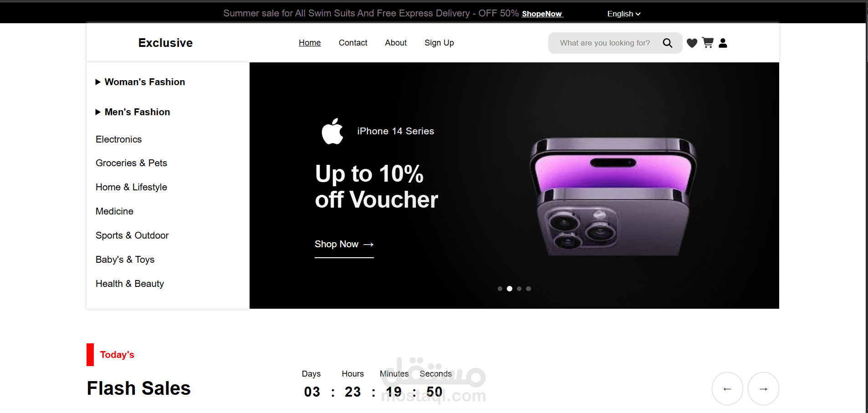Open the English language dropdown

point(624,14)
